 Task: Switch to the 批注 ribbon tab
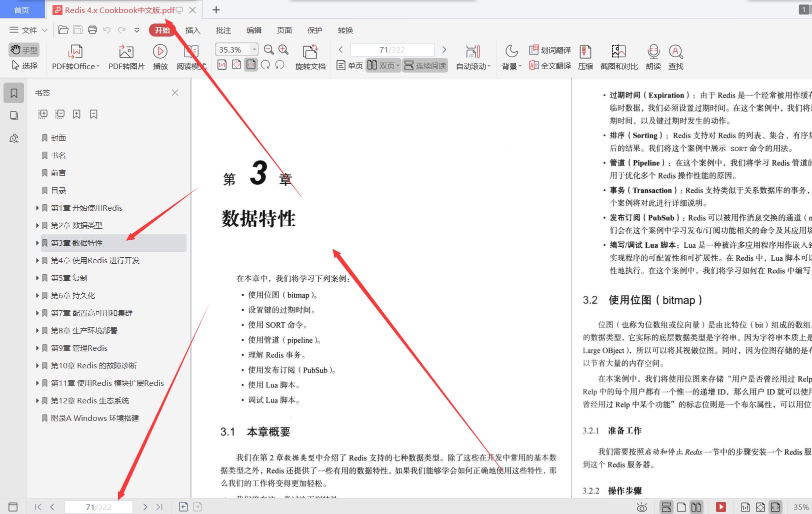click(x=223, y=30)
